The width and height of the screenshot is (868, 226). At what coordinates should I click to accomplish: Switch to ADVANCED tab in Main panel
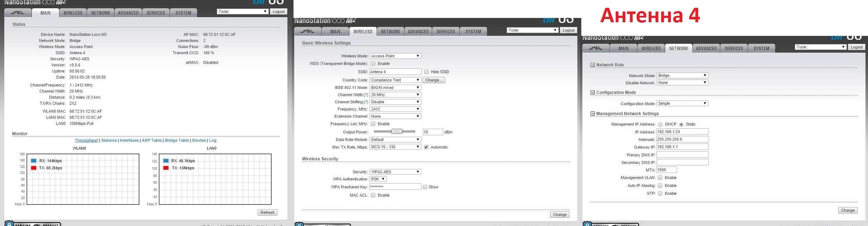128,13
